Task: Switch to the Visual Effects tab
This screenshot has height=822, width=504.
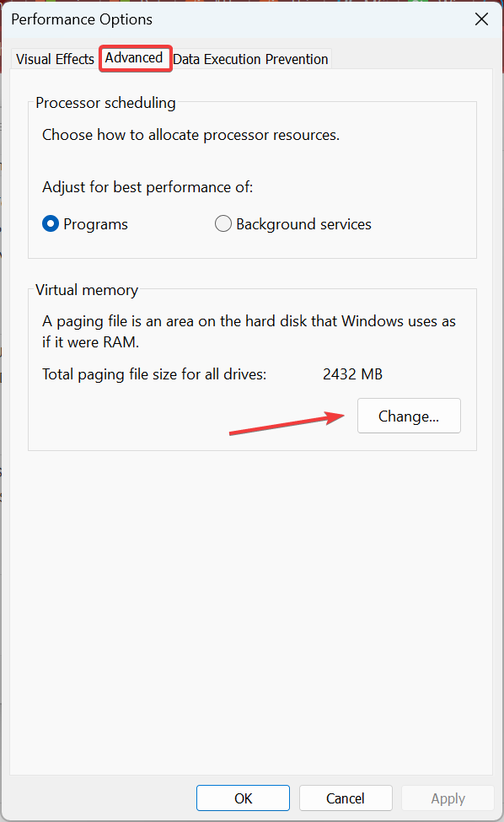Action: pos(55,59)
